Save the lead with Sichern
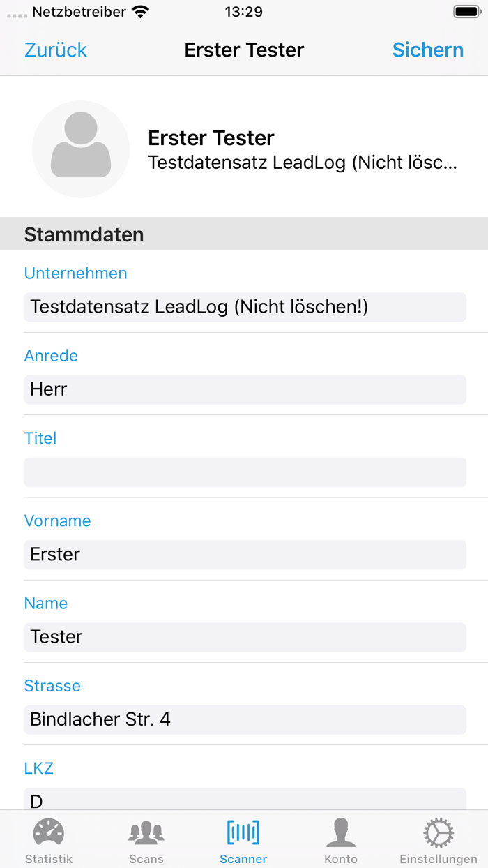Screen dimensions: 488x868 (x=427, y=50)
